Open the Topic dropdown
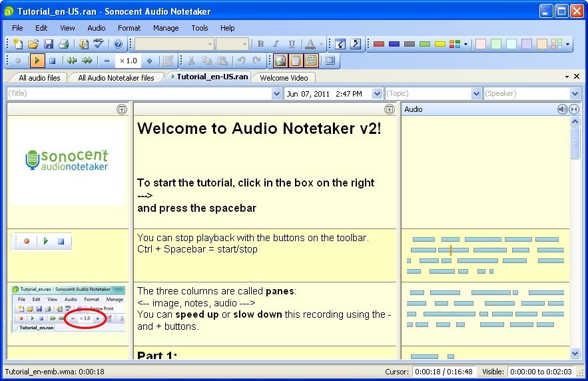The width and height of the screenshot is (588, 381). (476, 93)
